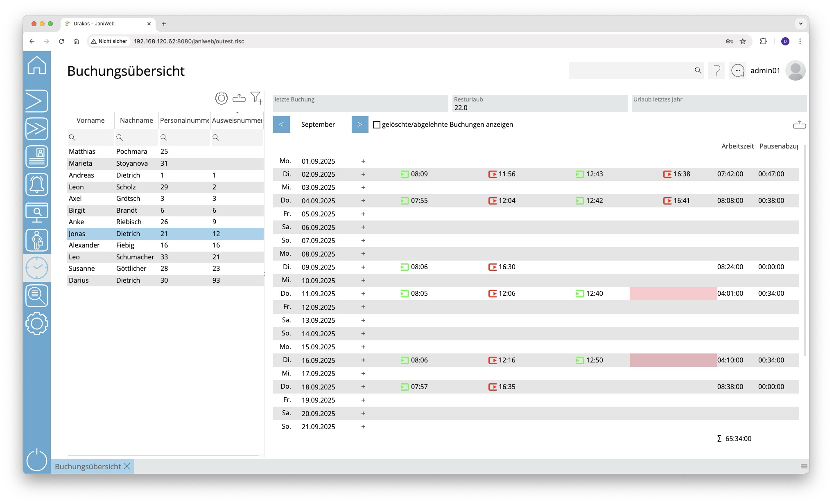The height and width of the screenshot is (504, 832).
Task: Export bookings with upper-right export icon
Action: click(799, 125)
